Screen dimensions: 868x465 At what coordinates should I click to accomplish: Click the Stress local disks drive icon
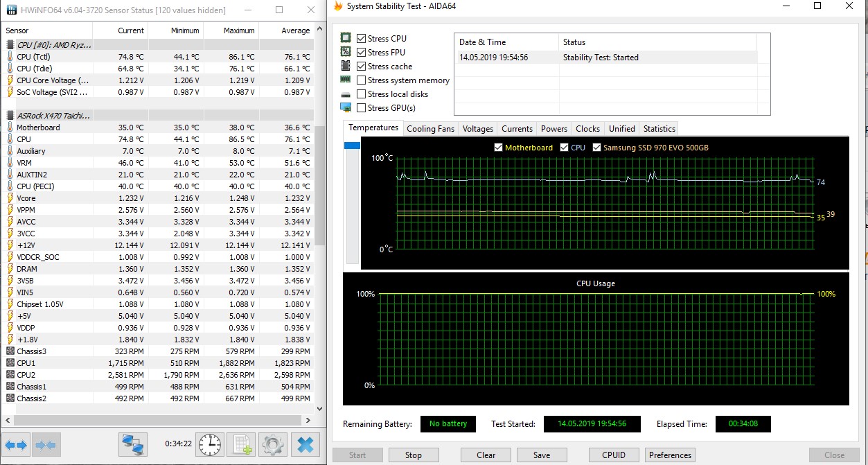[x=346, y=94]
